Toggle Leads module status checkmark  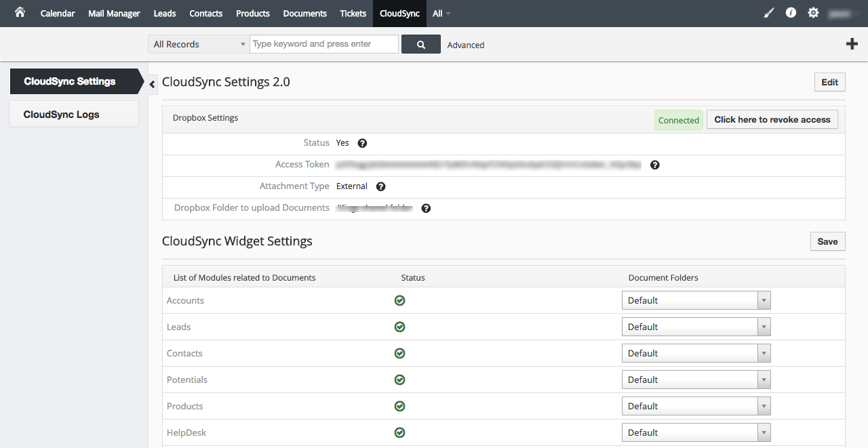[400, 327]
